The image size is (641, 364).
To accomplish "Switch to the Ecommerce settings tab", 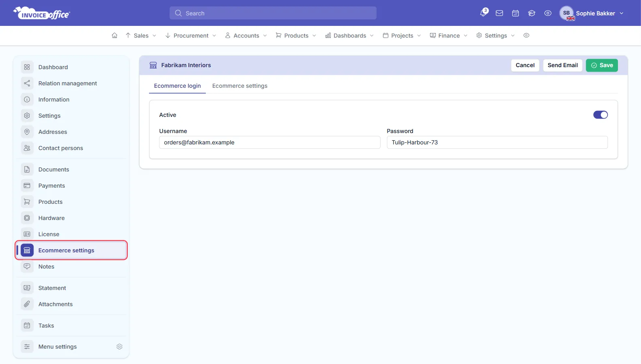I will [240, 86].
